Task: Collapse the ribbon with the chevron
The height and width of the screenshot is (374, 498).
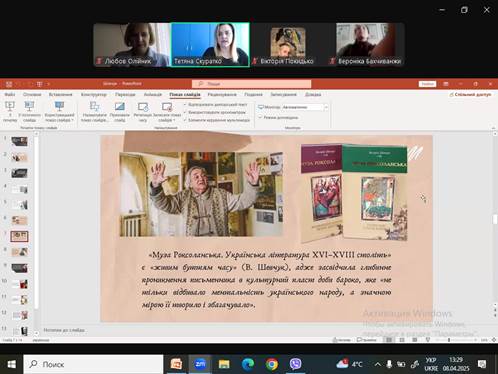Action: point(493,128)
